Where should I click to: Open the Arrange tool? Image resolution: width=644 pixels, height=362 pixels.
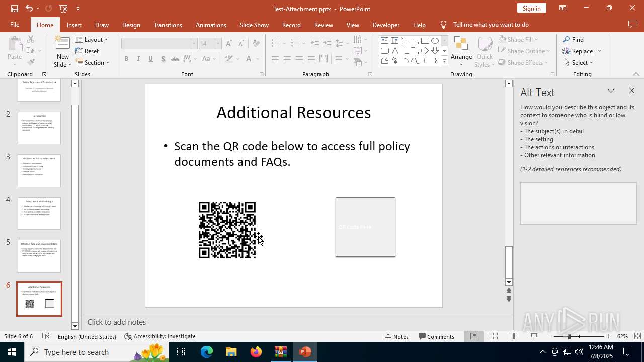pos(461,52)
